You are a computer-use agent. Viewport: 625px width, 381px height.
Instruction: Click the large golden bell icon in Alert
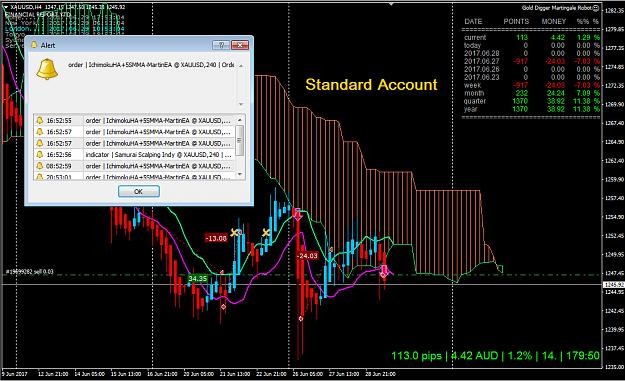[x=47, y=69]
